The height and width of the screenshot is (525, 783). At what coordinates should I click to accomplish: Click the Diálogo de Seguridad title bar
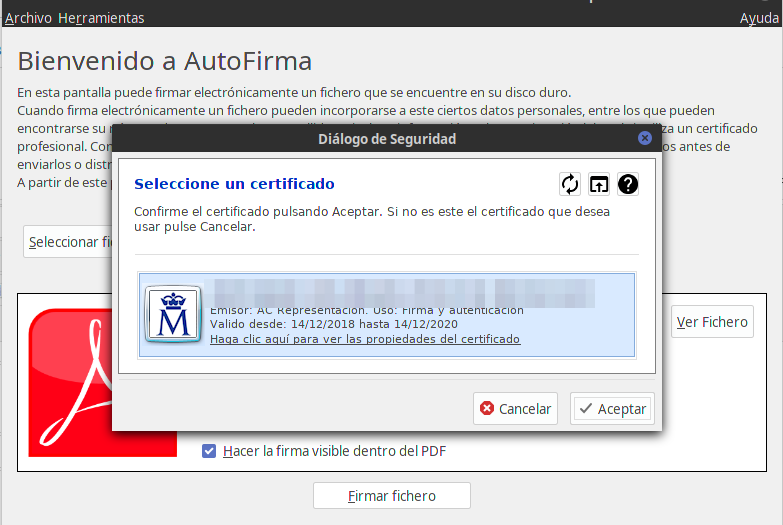[387, 138]
